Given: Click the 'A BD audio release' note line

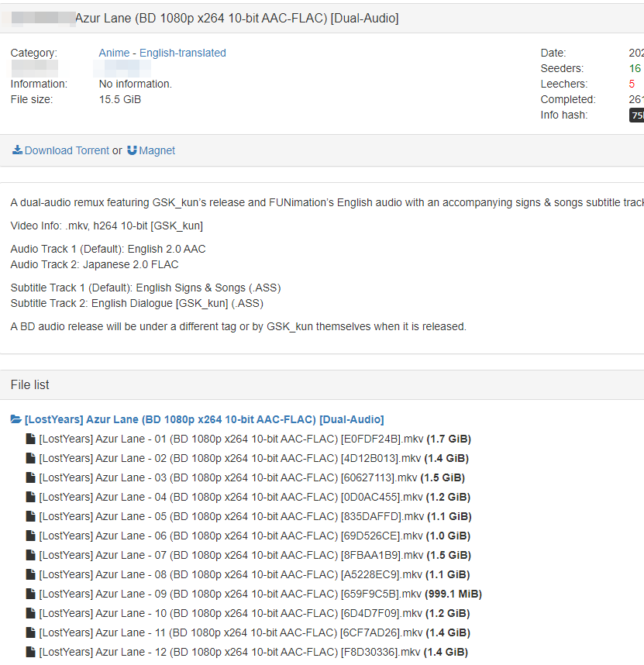Looking at the screenshot, I should point(238,326).
